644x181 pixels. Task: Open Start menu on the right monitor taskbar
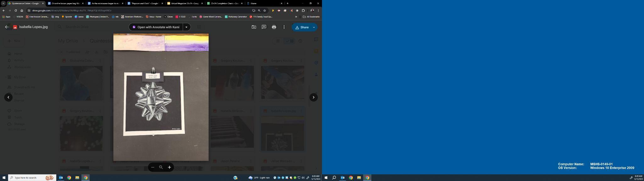[x=326, y=178]
